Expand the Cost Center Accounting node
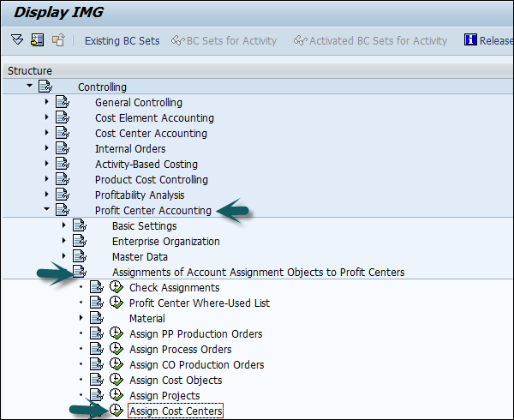This screenshot has width=514, height=420. 47,133
